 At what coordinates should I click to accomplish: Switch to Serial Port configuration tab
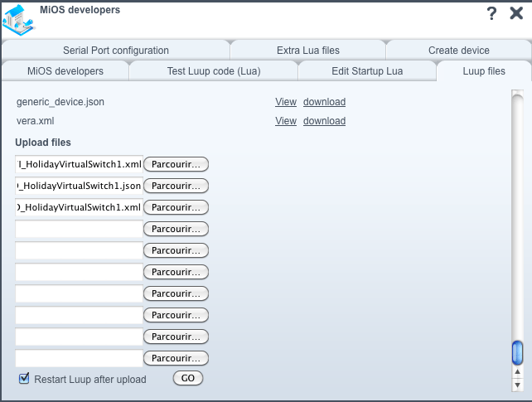[x=116, y=51]
